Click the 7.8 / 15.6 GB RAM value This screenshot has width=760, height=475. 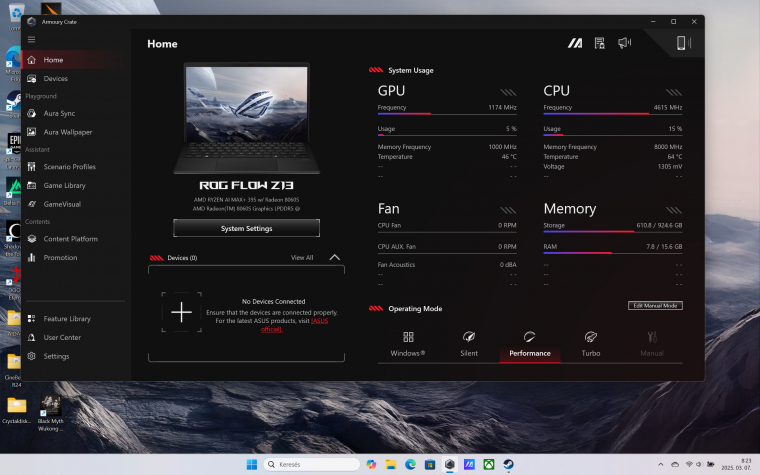(664, 247)
